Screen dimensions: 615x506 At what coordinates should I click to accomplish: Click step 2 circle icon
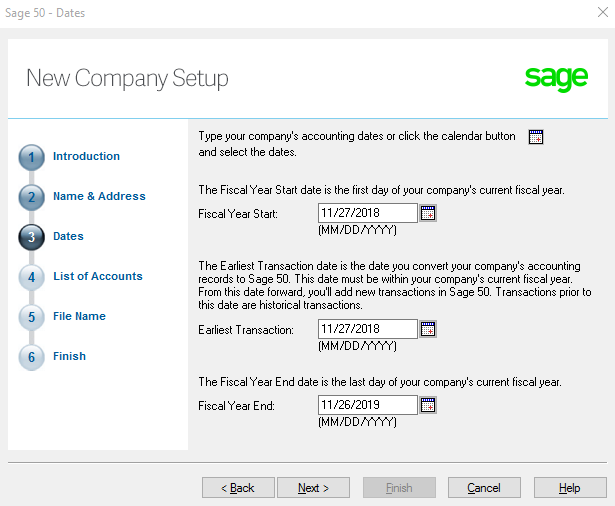click(31, 197)
